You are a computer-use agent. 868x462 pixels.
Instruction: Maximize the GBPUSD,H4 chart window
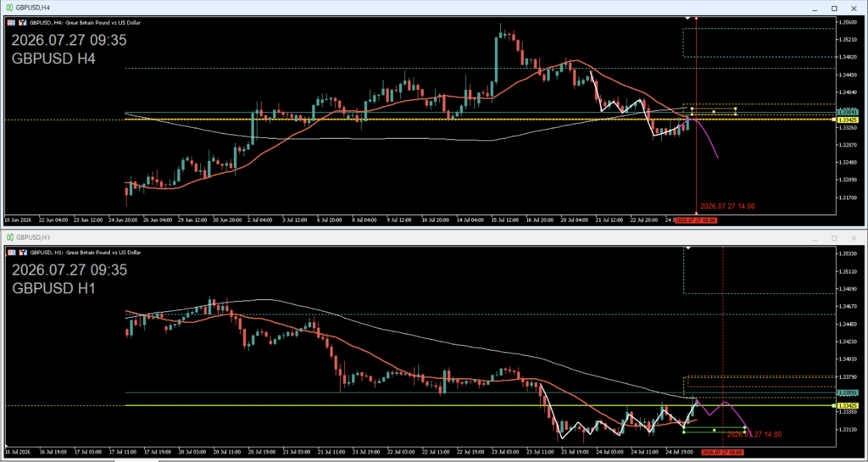834,8
